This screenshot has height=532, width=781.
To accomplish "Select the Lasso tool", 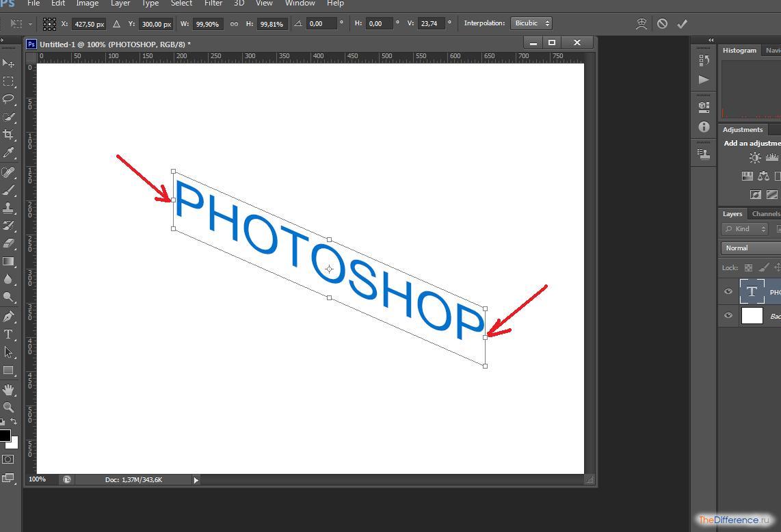I will click(9, 99).
